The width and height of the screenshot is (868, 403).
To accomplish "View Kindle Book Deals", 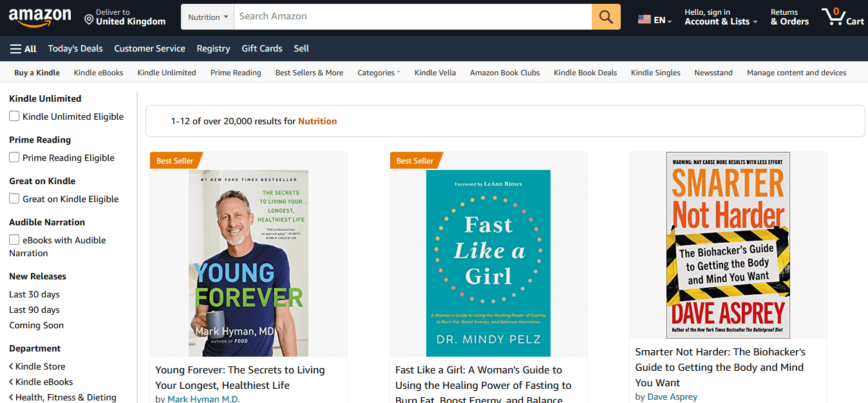I will click(x=585, y=73).
